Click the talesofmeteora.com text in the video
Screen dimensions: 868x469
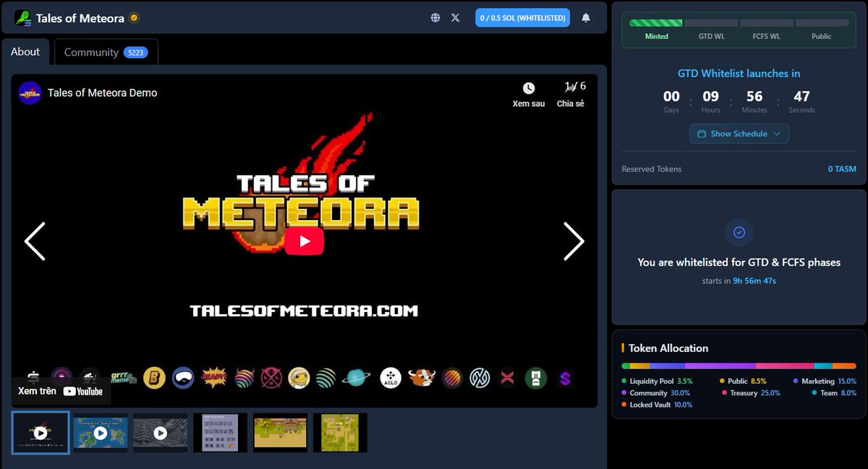304,311
